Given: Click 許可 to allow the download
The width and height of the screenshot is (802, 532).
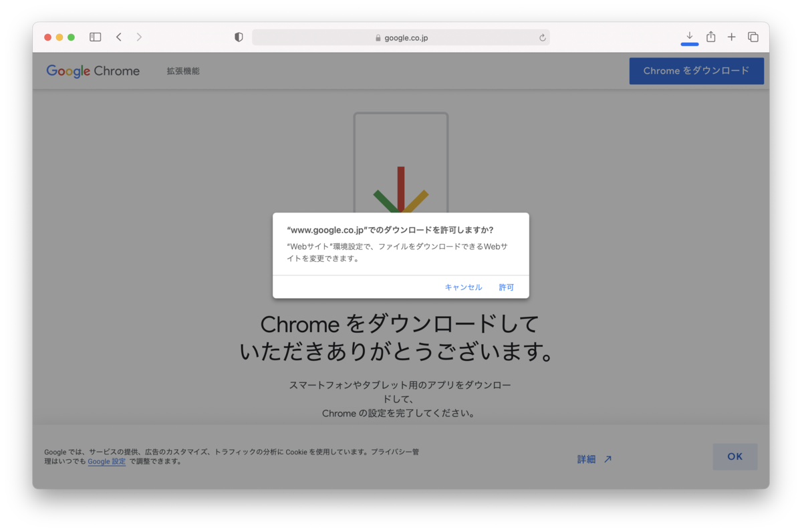Looking at the screenshot, I should click(x=506, y=287).
